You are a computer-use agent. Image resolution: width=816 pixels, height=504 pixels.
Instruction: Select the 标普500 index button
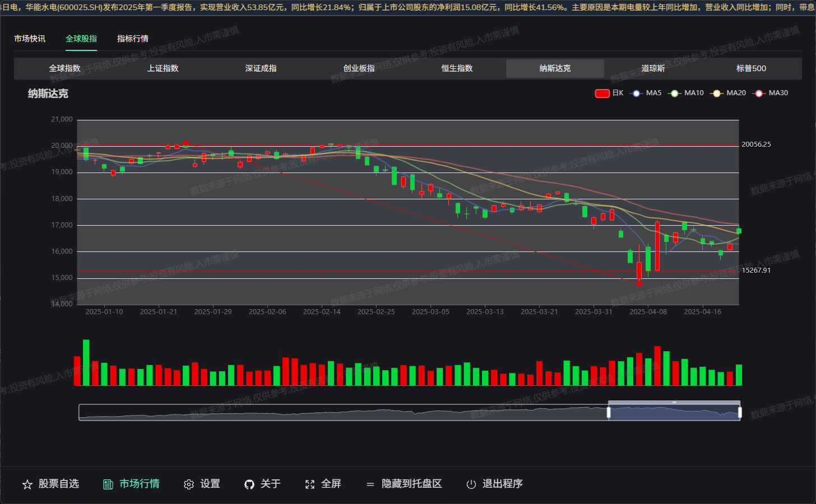(751, 68)
